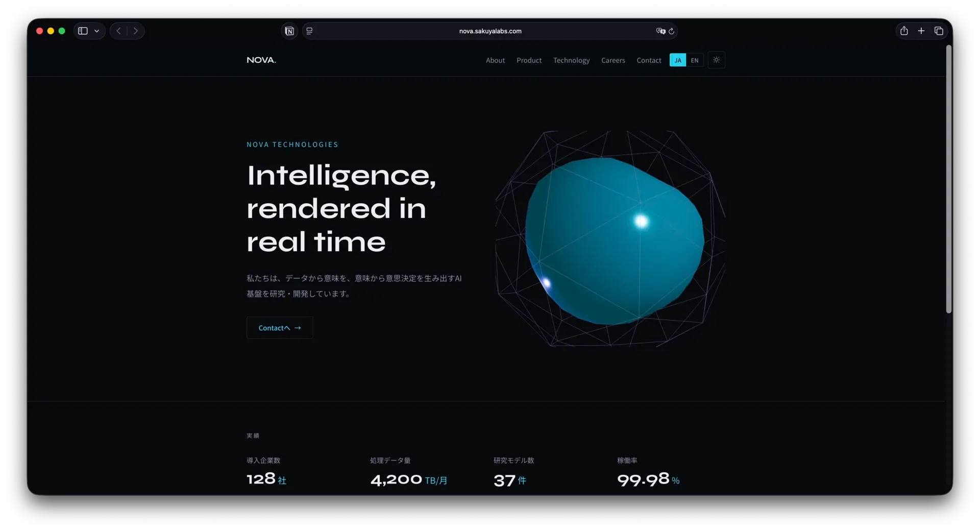Viewport: 980px width, 531px height.
Task: Open the Share icon in toolbar
Action: click(904, 31)
